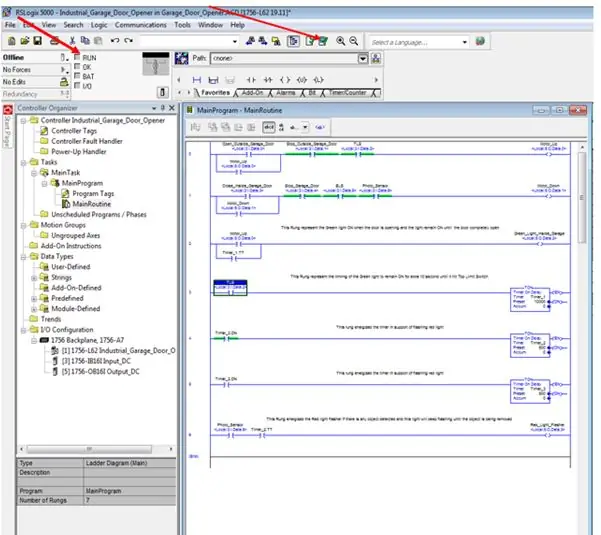Select the Trends folder
This screenshot has height=535, width=601.
point(51,319)
